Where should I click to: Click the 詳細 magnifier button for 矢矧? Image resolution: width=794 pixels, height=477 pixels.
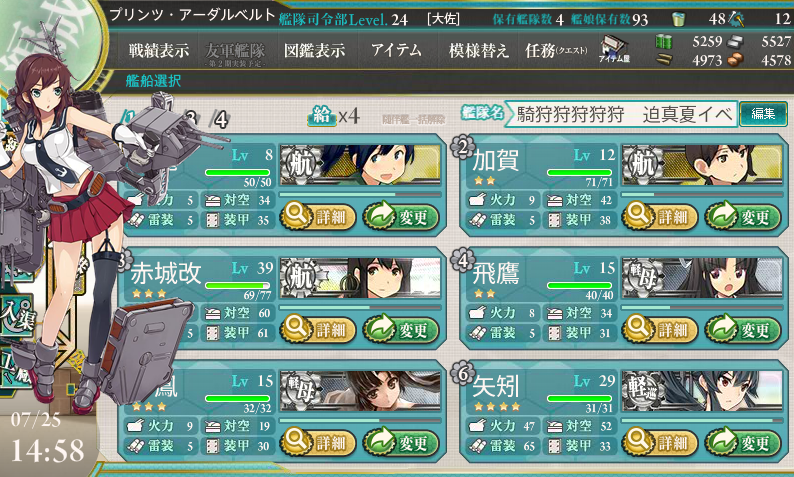click(660, 443)
